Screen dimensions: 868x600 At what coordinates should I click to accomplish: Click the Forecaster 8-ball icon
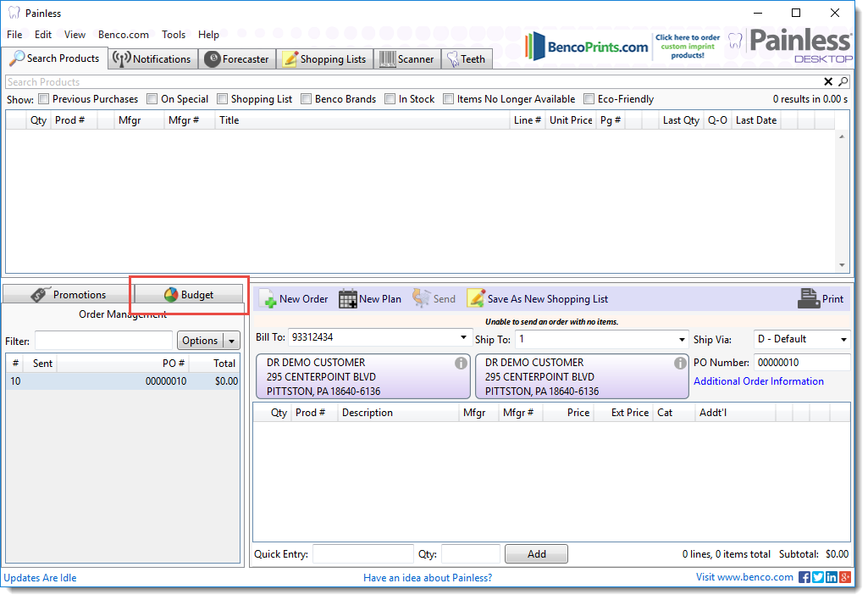[212, 58]
